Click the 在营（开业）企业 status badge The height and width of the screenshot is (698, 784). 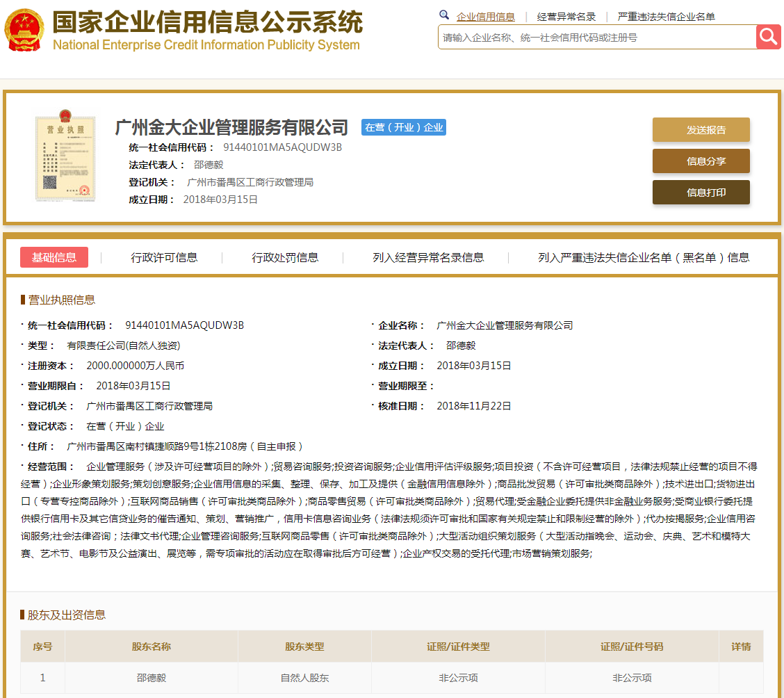click(x=404, y=127)
